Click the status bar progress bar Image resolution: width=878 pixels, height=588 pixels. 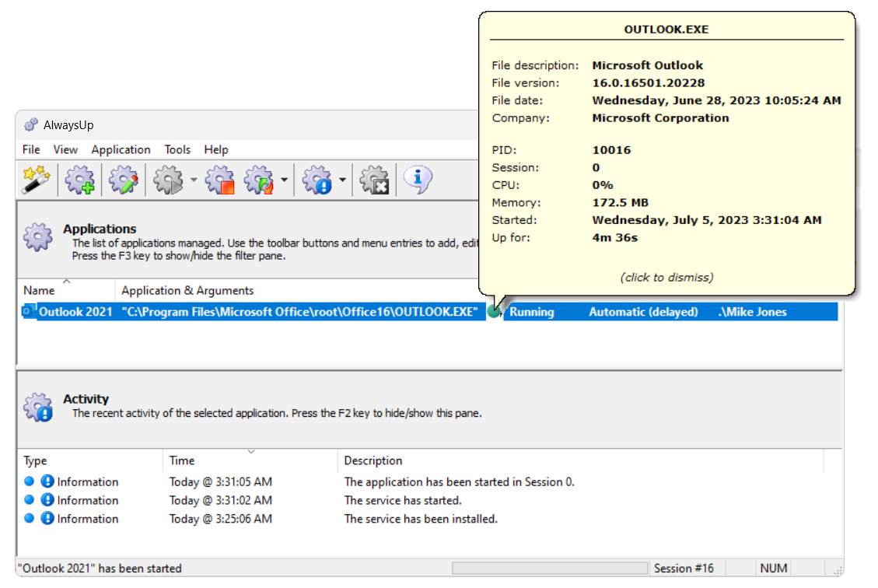click(550, 569)
